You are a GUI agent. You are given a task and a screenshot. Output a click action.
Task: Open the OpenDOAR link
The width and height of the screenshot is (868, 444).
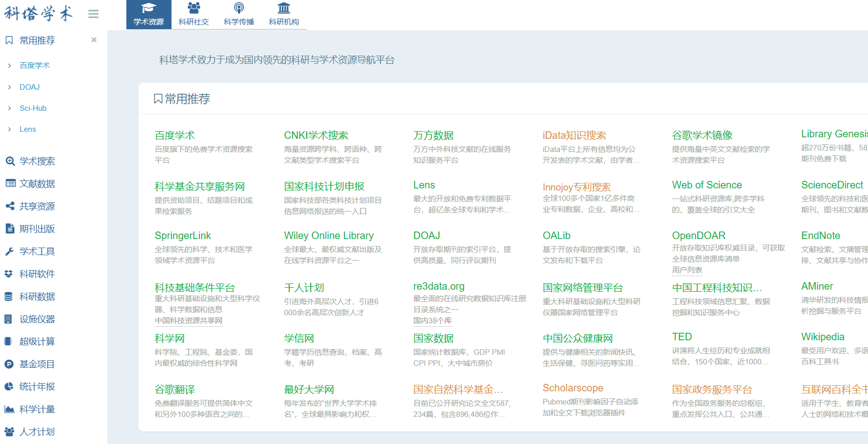coord(699,236)
